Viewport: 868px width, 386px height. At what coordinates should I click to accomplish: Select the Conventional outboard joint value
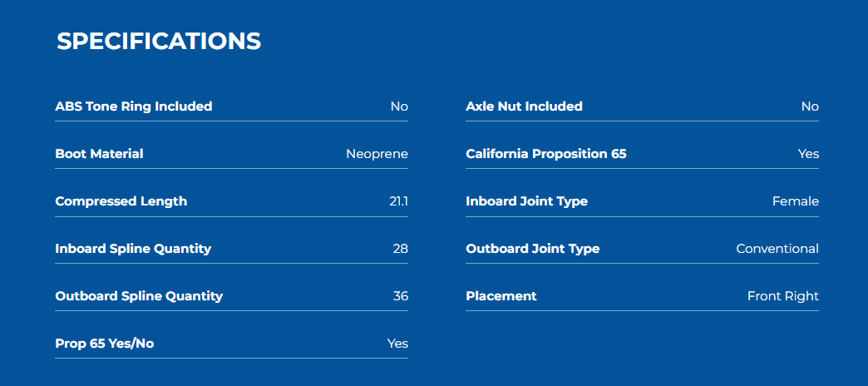click(x=777, y=250)
